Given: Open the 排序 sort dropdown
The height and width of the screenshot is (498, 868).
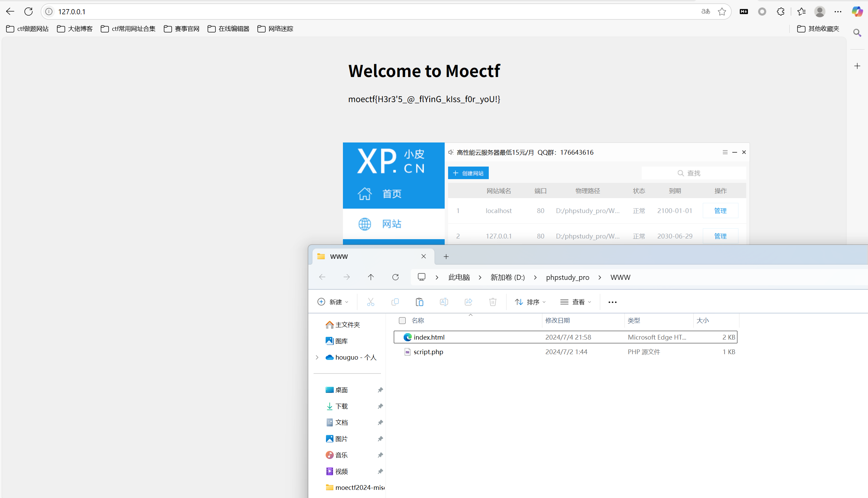Looking at the screenshot, I should tap(531, 302).
